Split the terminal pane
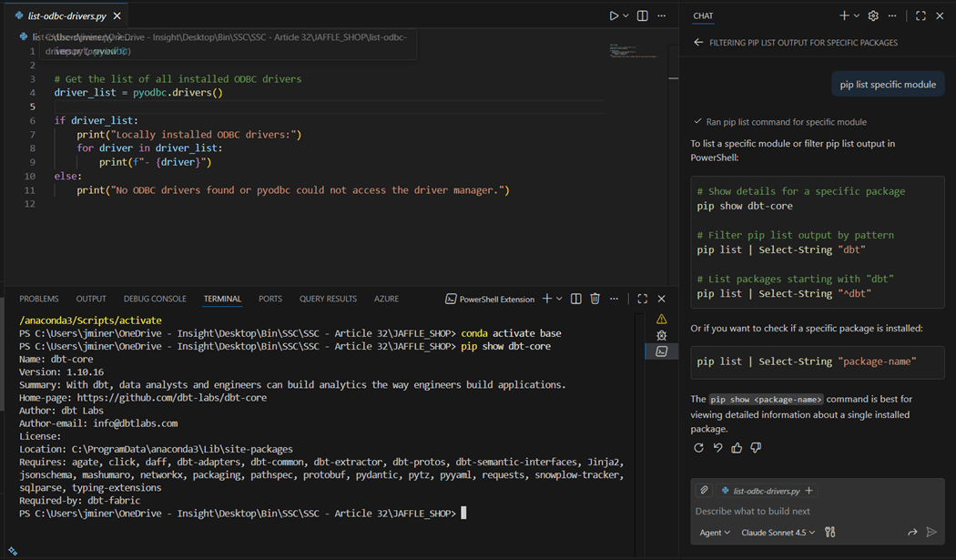This screenshot has width=956, height=560. (575, 299)
